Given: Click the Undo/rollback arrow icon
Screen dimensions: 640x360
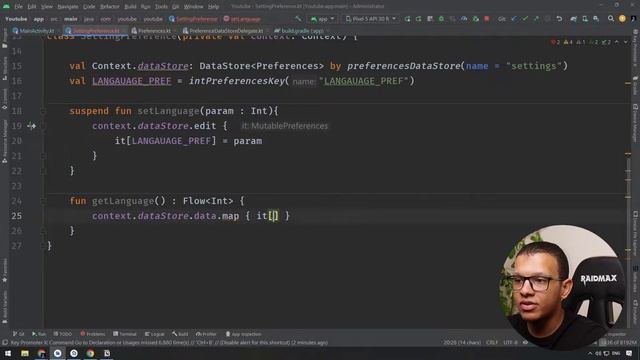Looking at the screenshot, I should tap(559, 19).
